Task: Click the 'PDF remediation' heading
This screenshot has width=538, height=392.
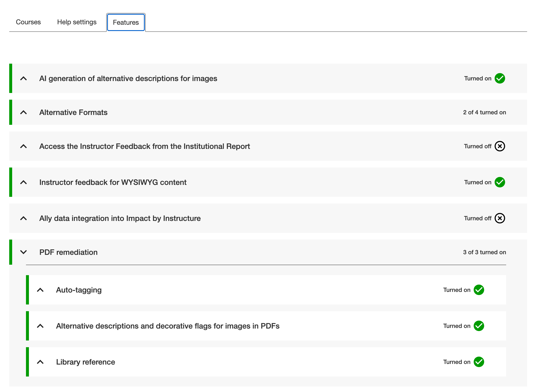Action: coord(68,252)
